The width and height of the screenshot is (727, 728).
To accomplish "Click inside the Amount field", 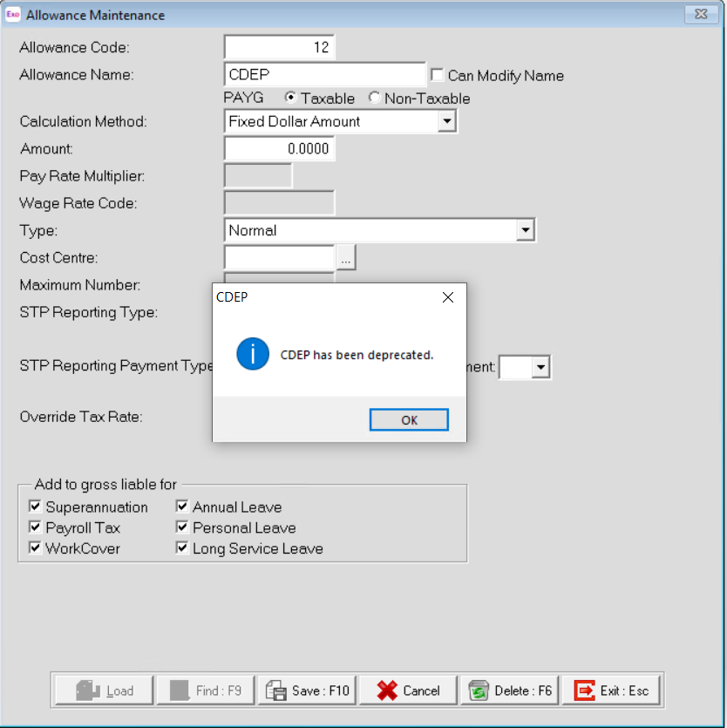I will pos(279,148).
